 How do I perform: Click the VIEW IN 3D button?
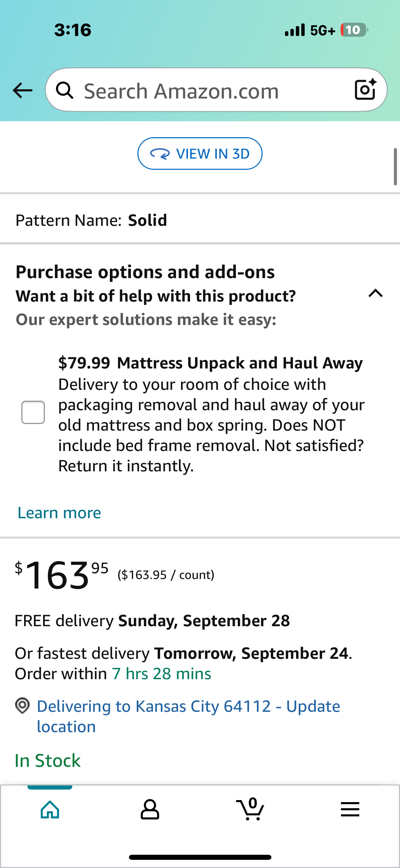click(x=200, y=153)
